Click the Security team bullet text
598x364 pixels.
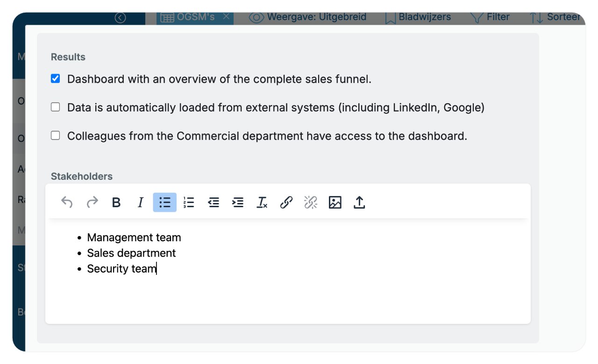[x=122, y=269]
